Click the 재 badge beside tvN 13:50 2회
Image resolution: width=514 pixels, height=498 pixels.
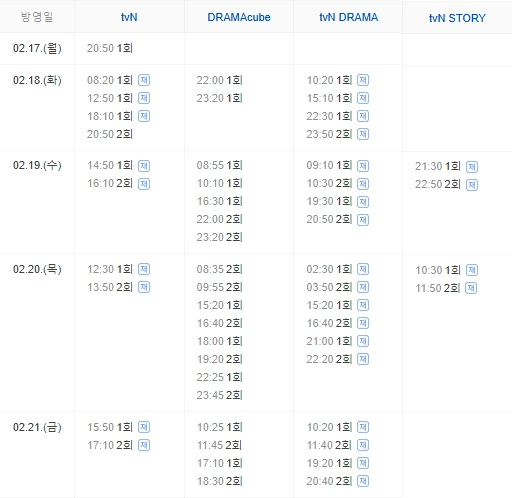point(144,287)
